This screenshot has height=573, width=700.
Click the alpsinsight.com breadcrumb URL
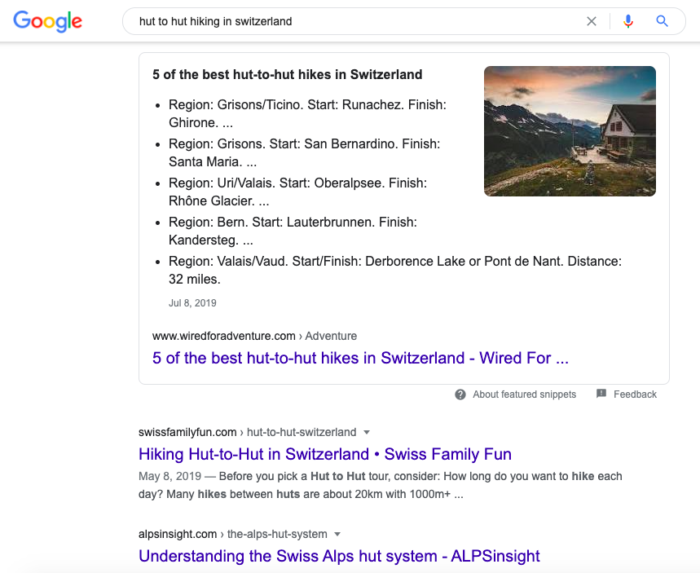click(x=175, y=534)
